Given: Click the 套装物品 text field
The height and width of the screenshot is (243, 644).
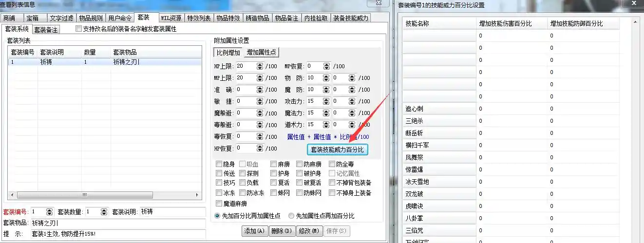Looking at the screenshot, I should pyautogui.click(x=118, y=223).
